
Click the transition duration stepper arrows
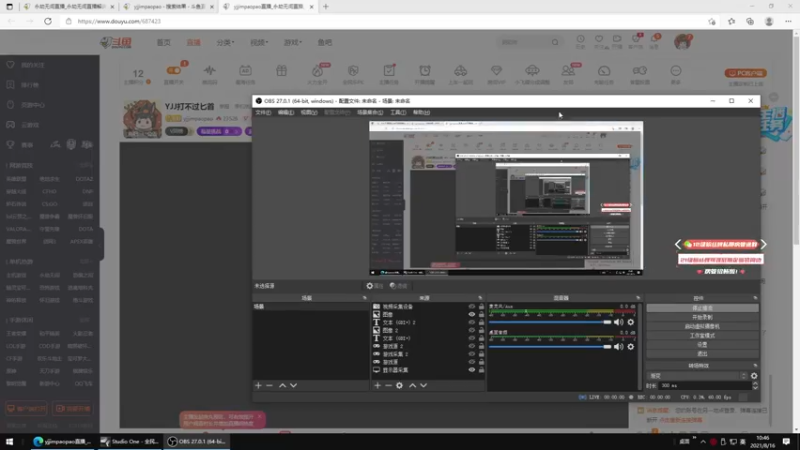click(755, 386)
